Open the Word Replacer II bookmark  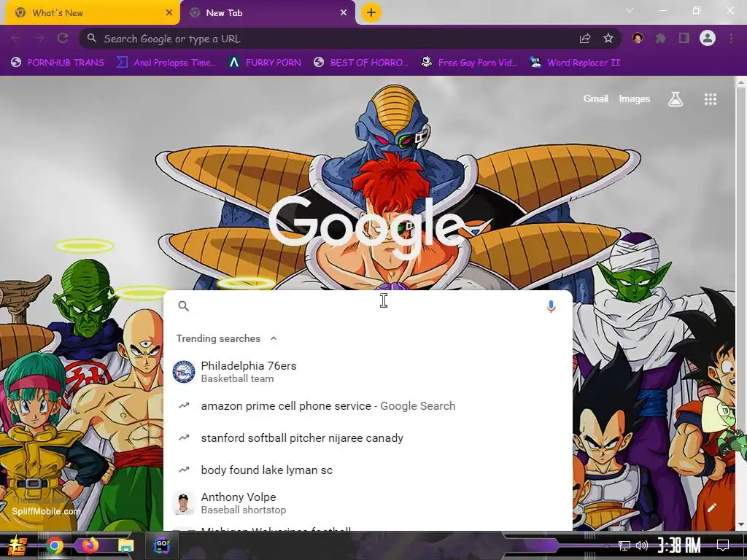click(x=575, y=63)
